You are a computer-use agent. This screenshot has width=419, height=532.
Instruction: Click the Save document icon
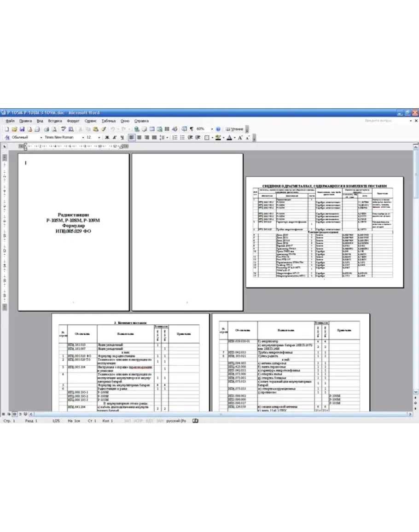coord(22,129)
